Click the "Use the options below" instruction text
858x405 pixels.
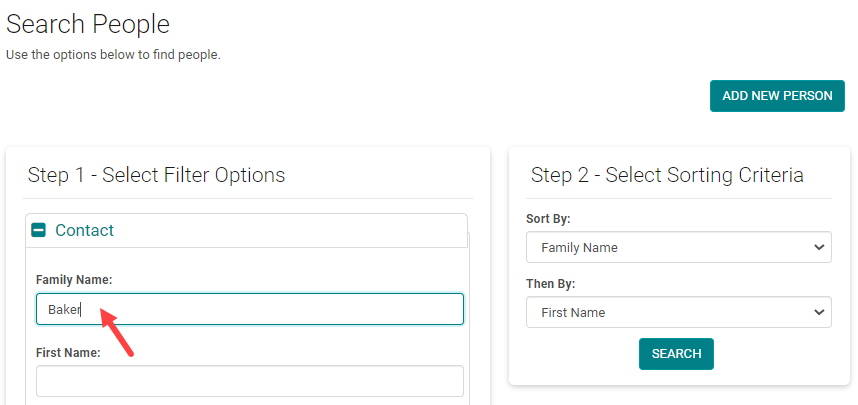pyautogui.click(x=113, y=54)
